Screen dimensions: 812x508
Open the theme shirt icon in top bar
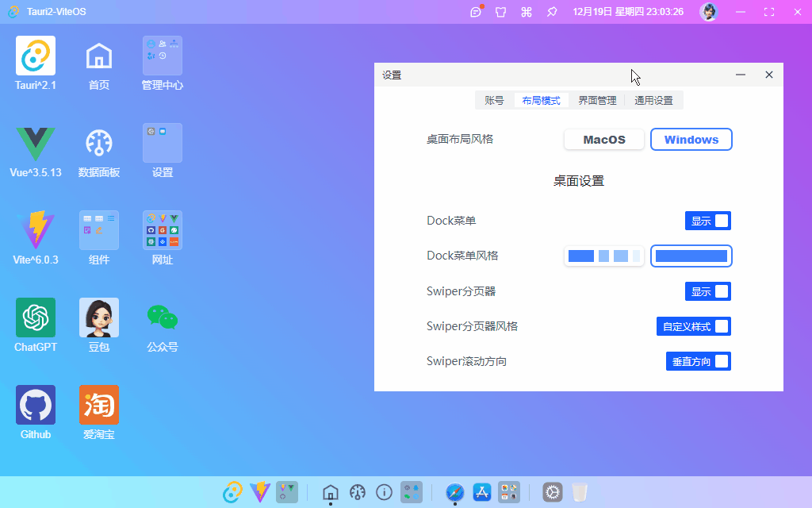[x=500, y=12]
